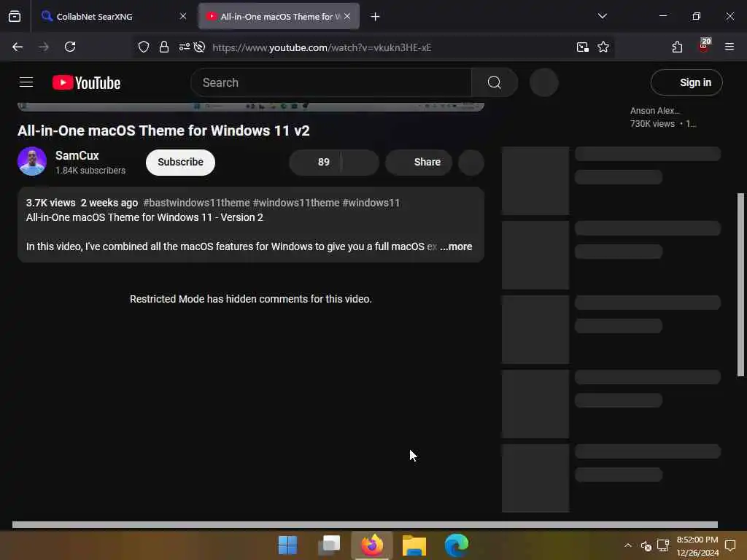This screenshot has height=560, width=747.
Task: Open Firefox View tabs overview icon
Action: tap(15, 16)
